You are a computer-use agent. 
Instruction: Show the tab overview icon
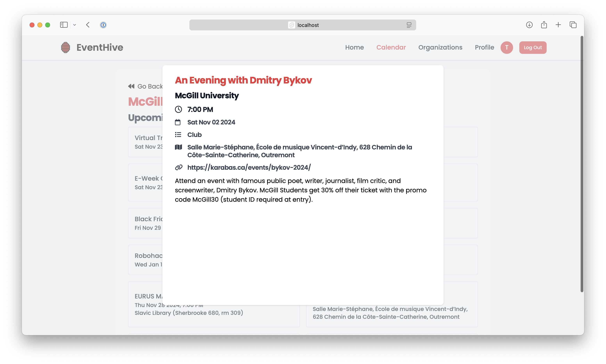(x=573, y=25)
